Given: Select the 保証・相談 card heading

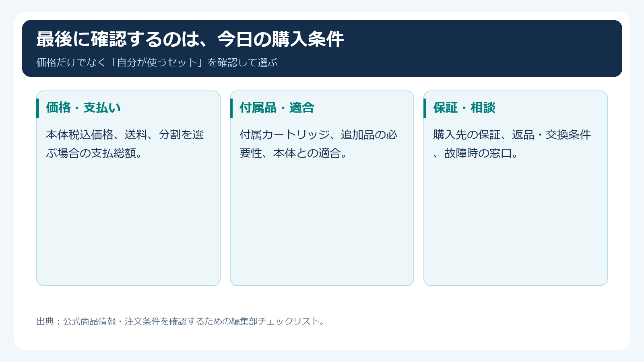Looking at the screenshot, I should [x=464, y=108].
